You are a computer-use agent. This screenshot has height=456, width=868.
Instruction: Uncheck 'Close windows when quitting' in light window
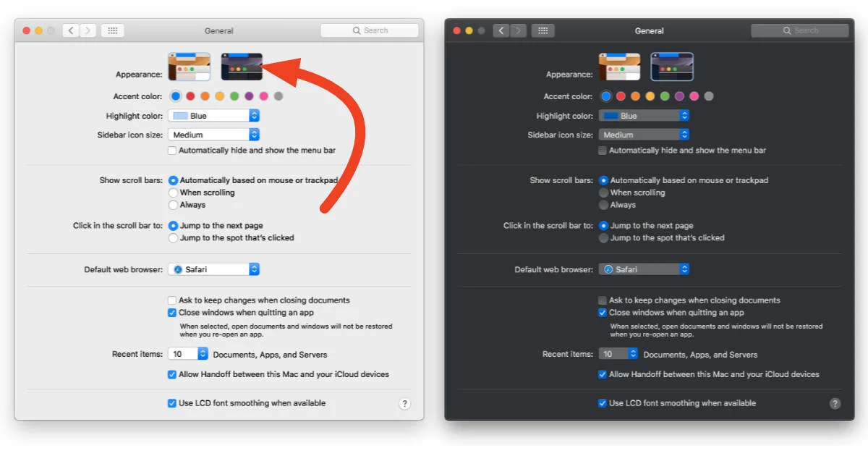tap(172, 313)
